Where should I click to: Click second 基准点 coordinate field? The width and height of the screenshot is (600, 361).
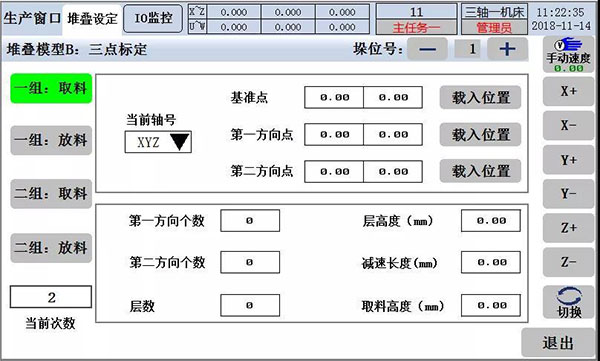pos(393,97)
